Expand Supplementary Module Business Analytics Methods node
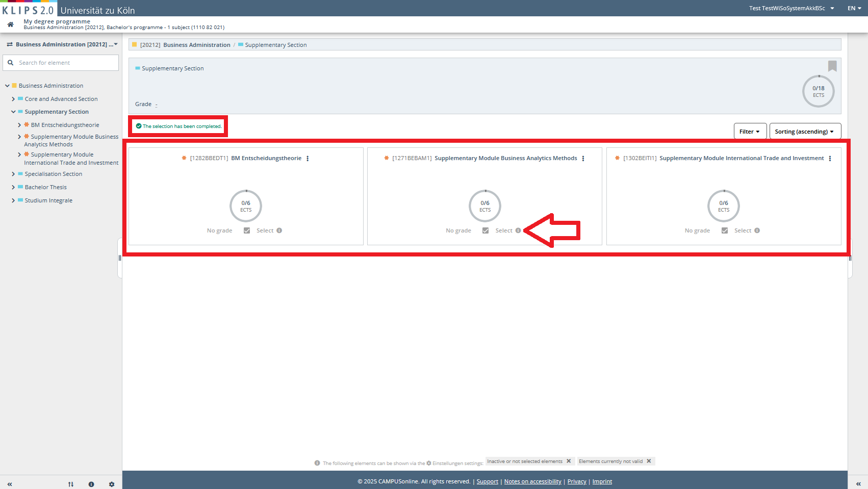The width and height of the screenshot is (868, 489). tap(19, 137)
